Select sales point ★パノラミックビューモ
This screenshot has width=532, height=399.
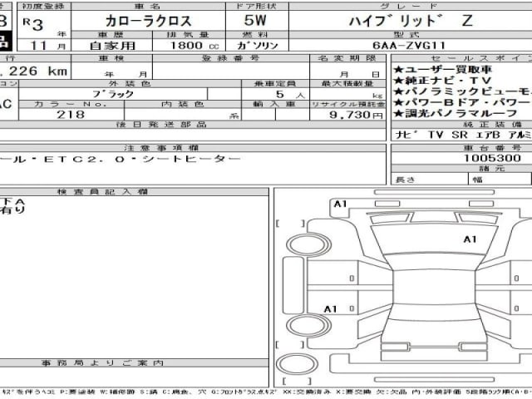[462, 91]
